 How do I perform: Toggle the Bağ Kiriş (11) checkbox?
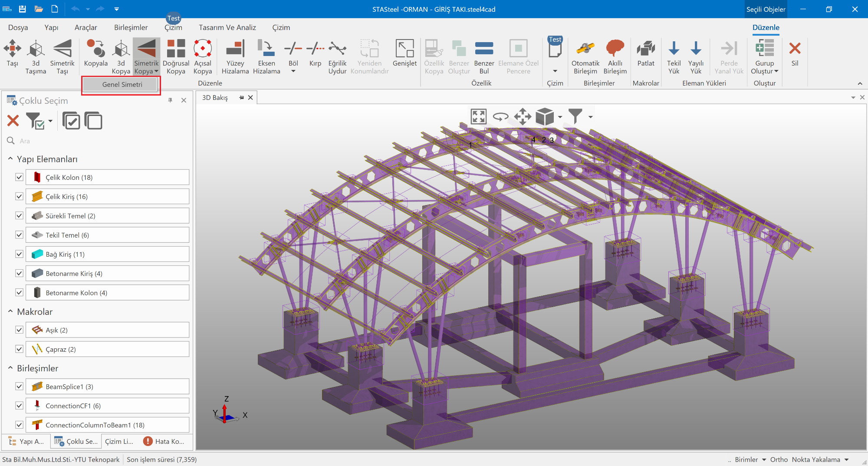click(19, 254)
